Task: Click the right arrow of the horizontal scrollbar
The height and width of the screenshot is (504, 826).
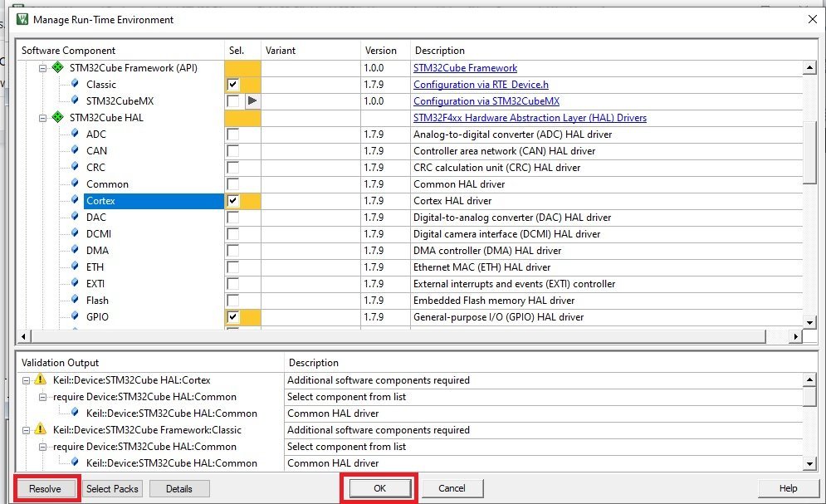Action: [796, 336]
